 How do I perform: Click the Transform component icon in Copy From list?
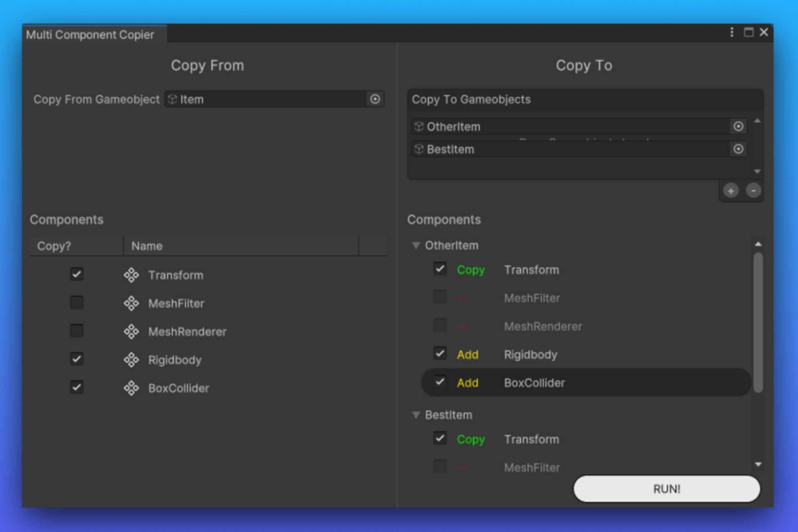click(x=132, y=275)
